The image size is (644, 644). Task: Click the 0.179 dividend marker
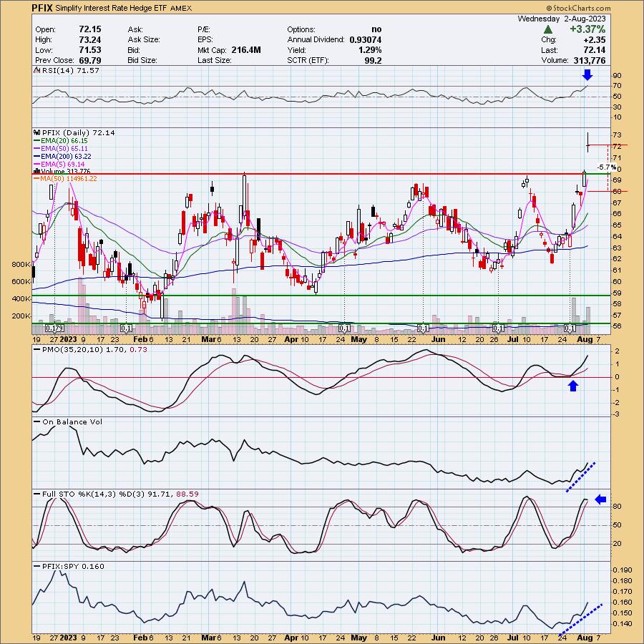pyautogui.click(x=54, y=328)
